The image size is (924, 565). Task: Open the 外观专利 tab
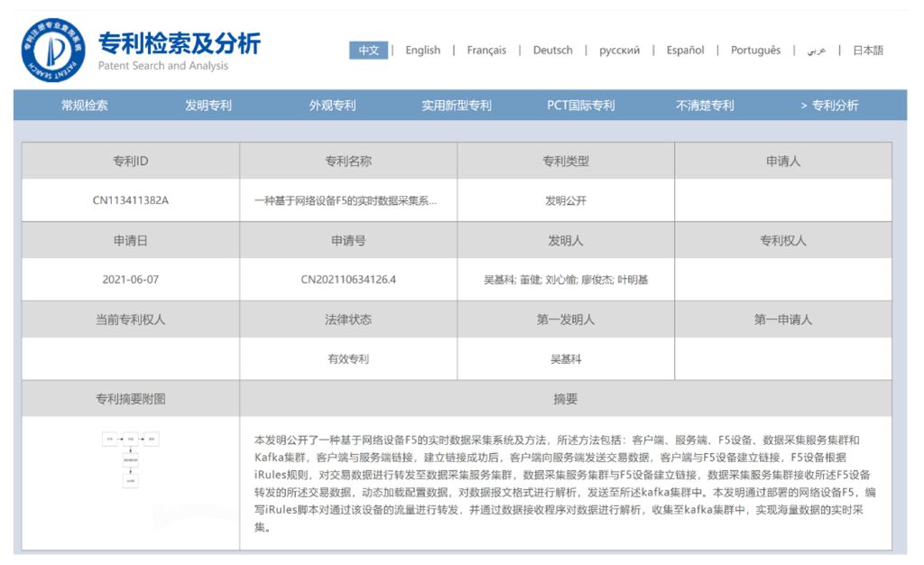(332, 106)
